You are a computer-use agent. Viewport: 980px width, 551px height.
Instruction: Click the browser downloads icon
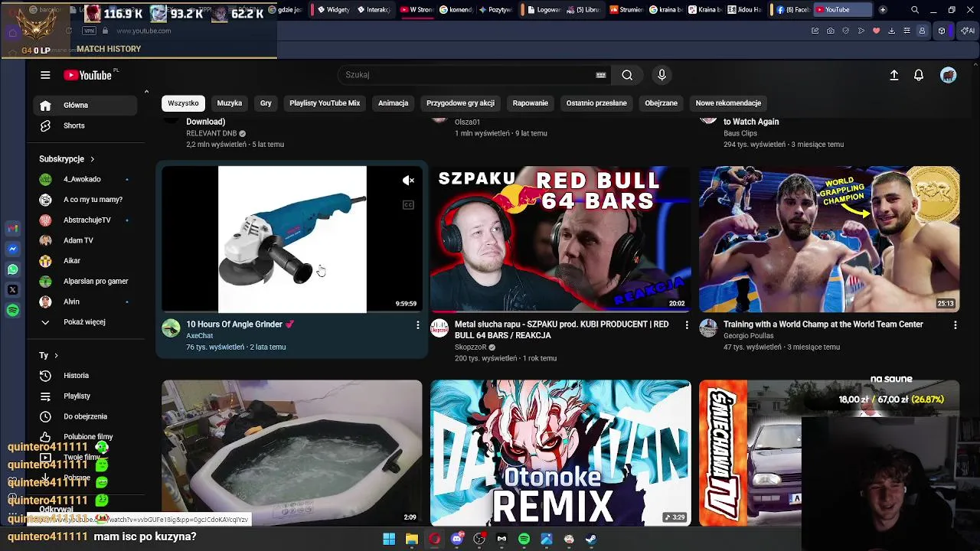[x=891, y=31]
